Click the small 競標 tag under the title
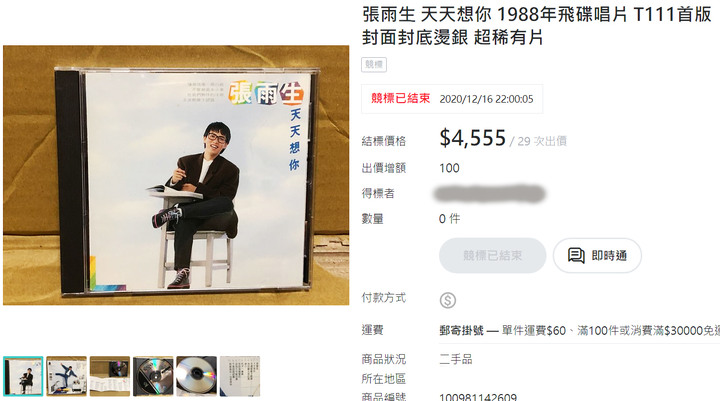Viewport: 720px width, 401px height. (374, 64)
